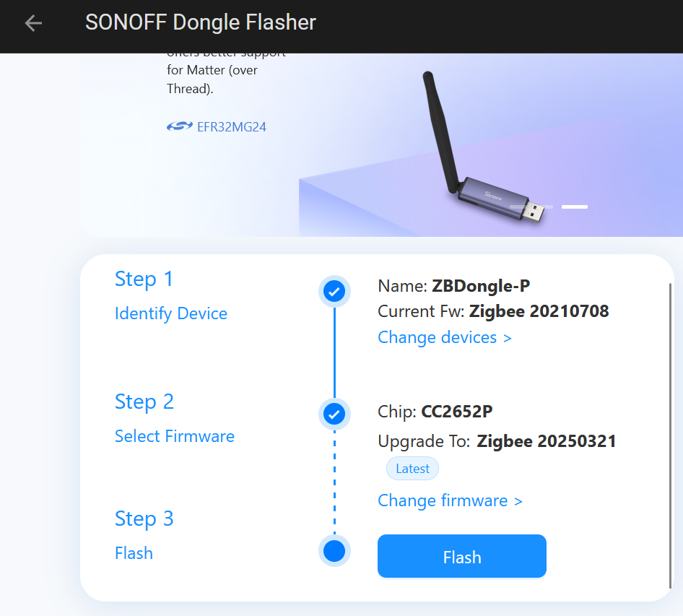Click the steps panel vertical scrollbar
Viewport: 683px width, 616px height.
click(x=671, y=435)
